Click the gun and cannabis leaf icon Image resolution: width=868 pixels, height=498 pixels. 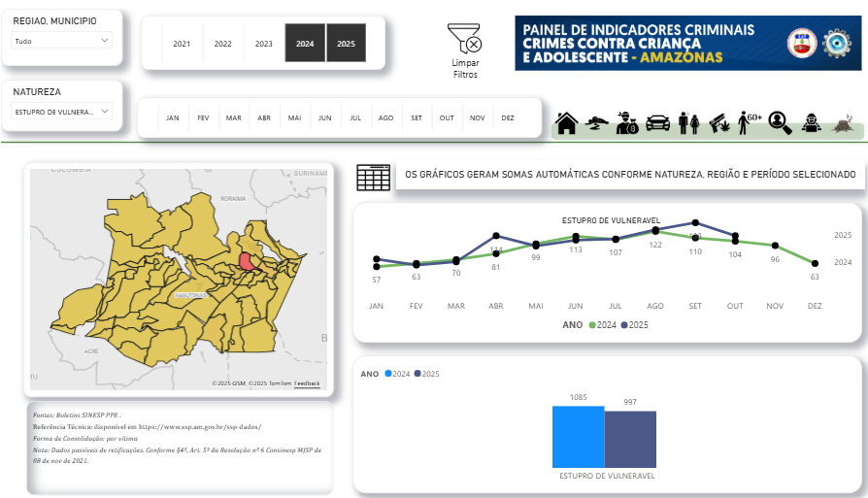719,123
